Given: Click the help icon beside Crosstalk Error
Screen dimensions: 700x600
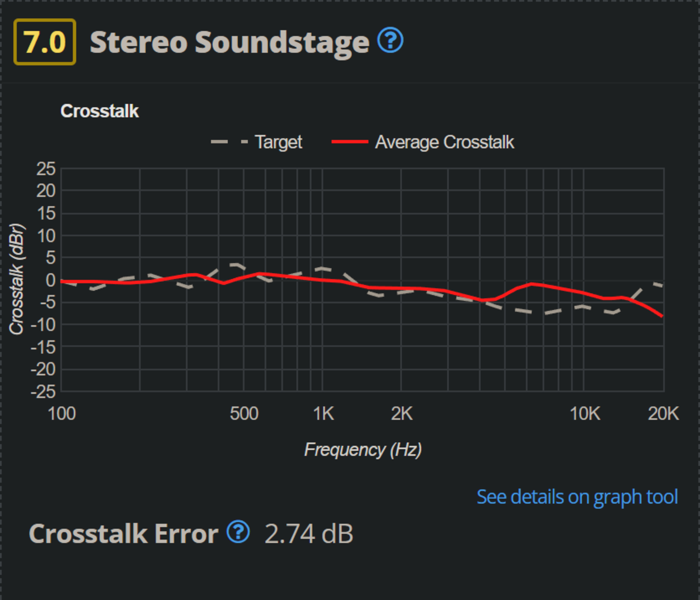Looking at the screenshot, I should tap(238, 532).
